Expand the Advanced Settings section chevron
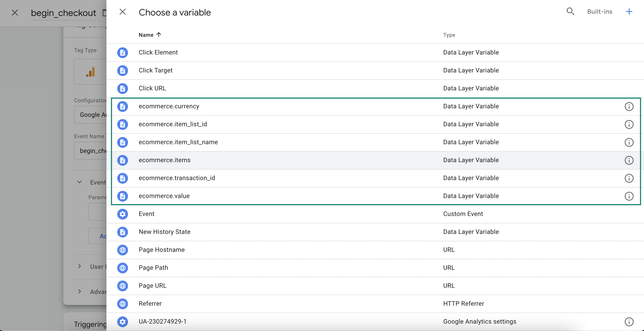Screen dimensions: 644x331 pos(79,292)
